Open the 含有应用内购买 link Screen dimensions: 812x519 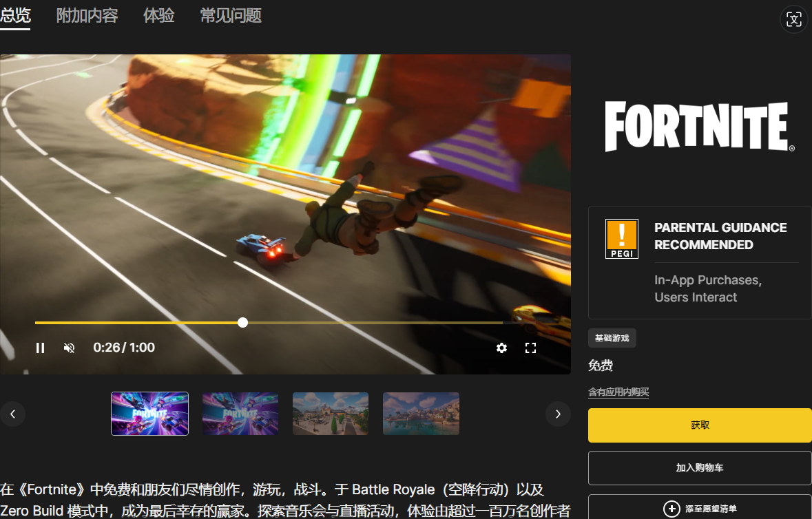[618, 392]
